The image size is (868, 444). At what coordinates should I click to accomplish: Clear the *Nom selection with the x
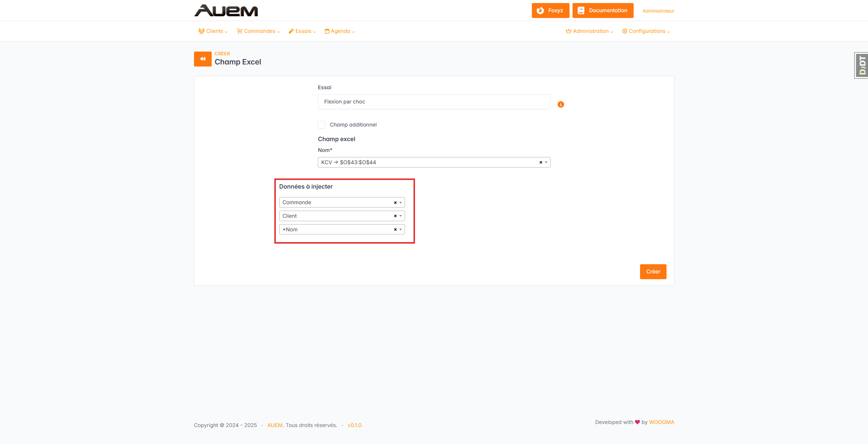(395, 230)
